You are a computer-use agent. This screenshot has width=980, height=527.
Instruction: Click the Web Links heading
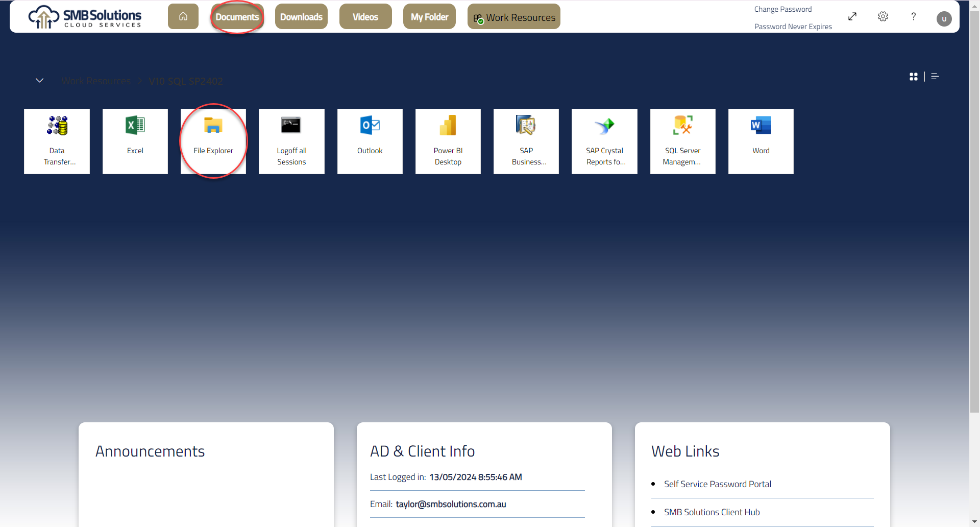tap(685, 451)
